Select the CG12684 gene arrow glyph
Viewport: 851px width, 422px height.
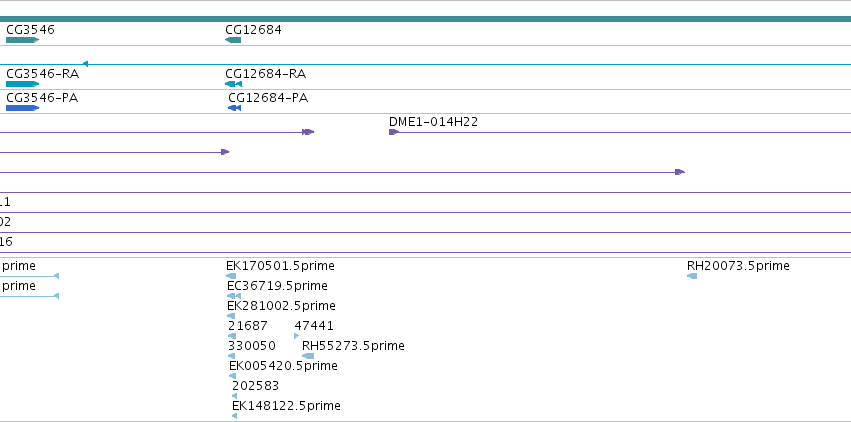coord(233,40)
